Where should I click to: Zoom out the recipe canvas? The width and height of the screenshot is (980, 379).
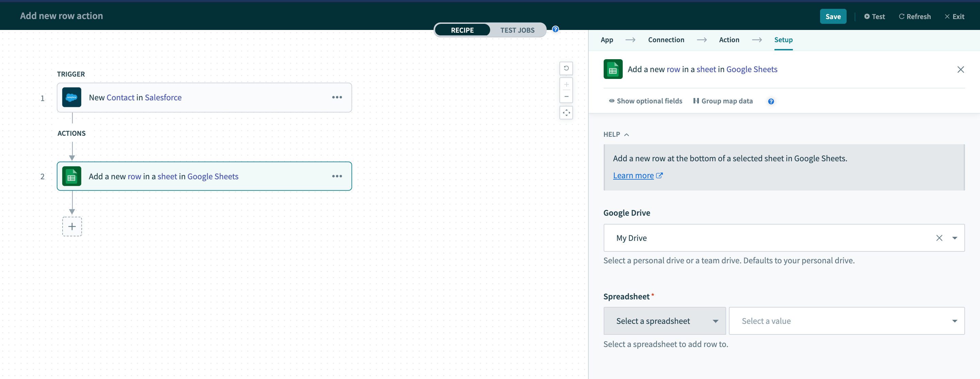(566, 97)
